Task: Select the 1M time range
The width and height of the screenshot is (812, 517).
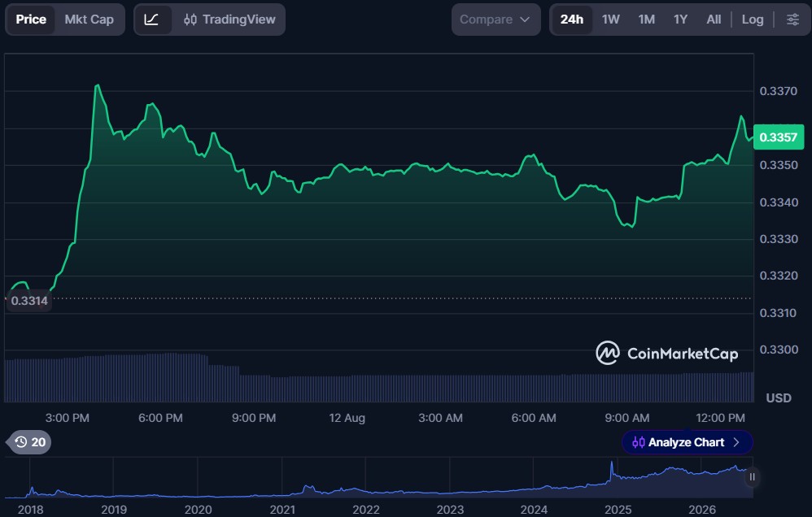Action: (646, 20)
